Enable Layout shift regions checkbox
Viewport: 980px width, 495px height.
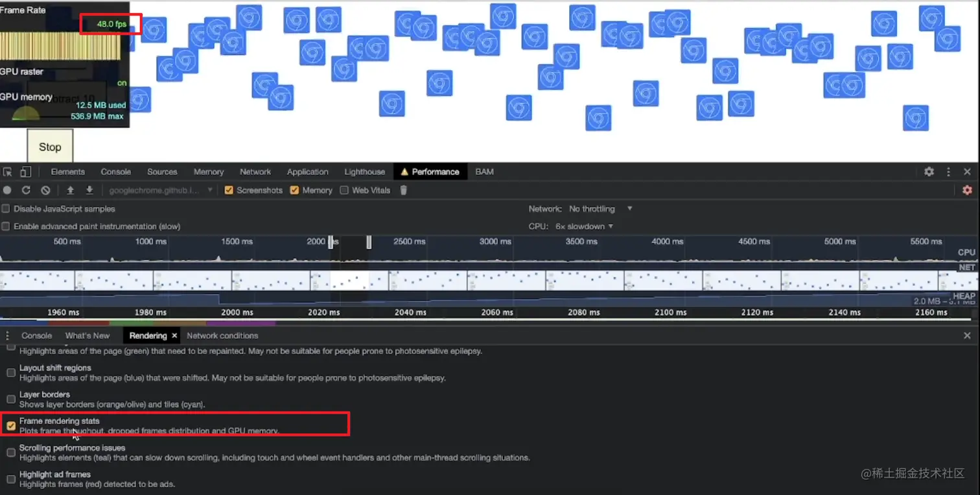pyautogui.click(x=11, y=372)
